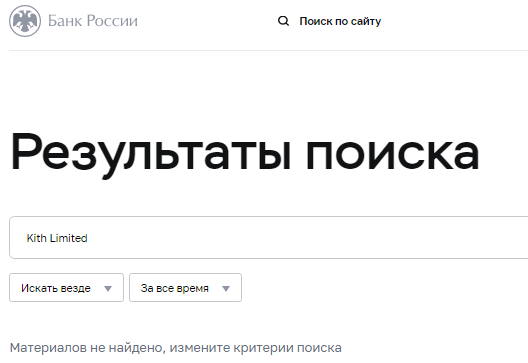This screenshot has height=363, width=528.
Task: Expand the time period filter
Action: (x=186, y=288)
